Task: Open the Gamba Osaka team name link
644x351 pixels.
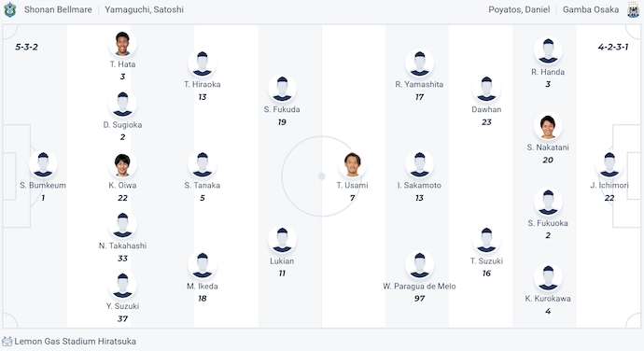Action: [x=591, y=9]
